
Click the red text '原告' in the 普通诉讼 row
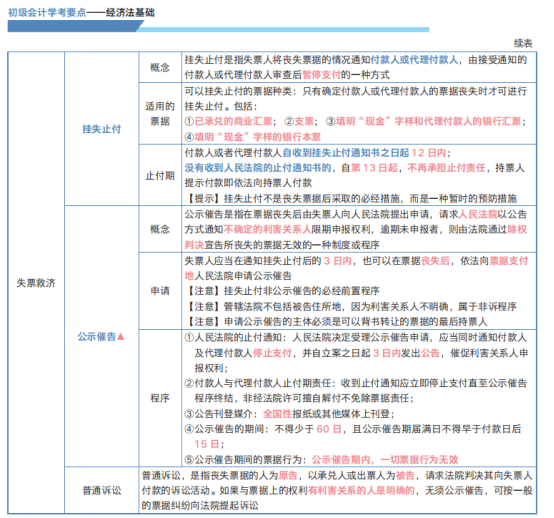(288, 475)
